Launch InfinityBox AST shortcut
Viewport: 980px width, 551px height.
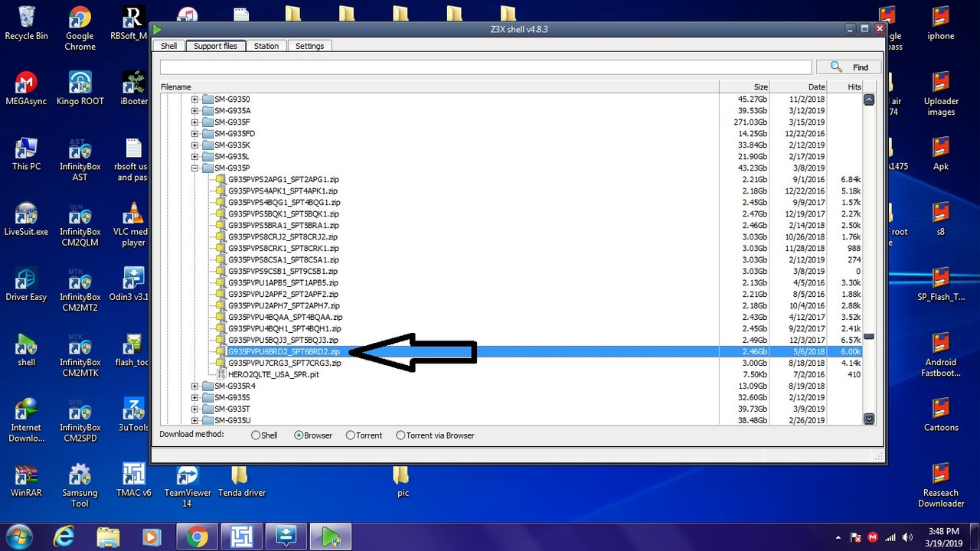click(x=80, y=158)
